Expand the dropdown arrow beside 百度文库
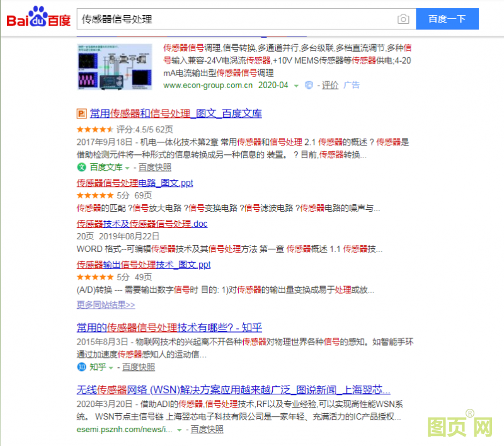This screenshot has height=446, width=504. 126,168
